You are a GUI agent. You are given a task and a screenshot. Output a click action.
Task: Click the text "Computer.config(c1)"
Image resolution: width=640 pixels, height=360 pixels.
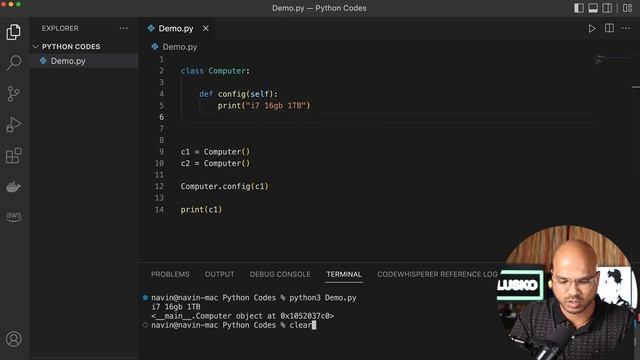[x=224, y=187]
